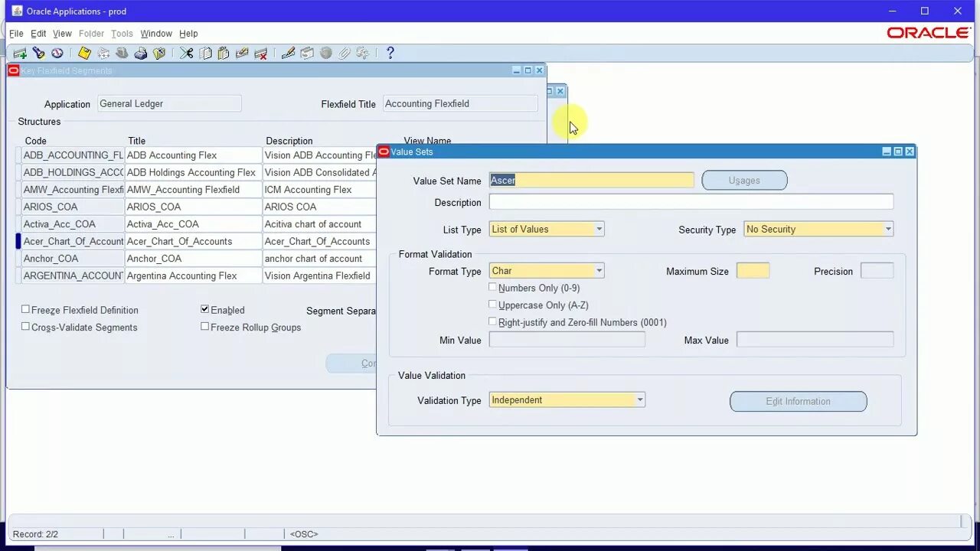
Task: Cut using the scissors toolbar icon
Action: coord(186,53)
